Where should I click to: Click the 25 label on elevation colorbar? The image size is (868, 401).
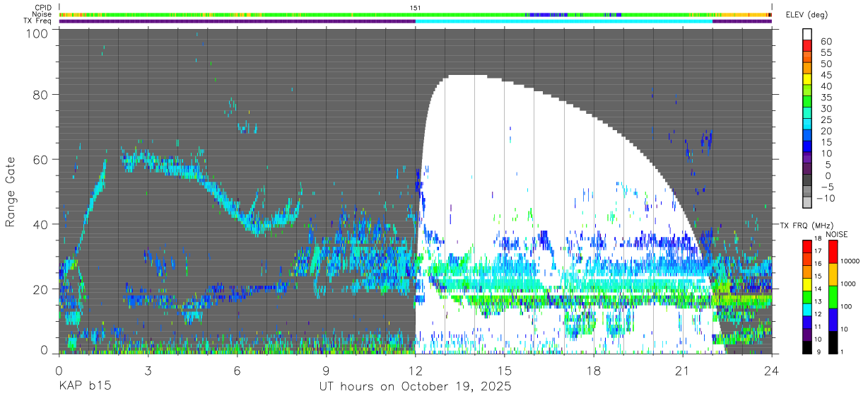click(x=826, y=120)
